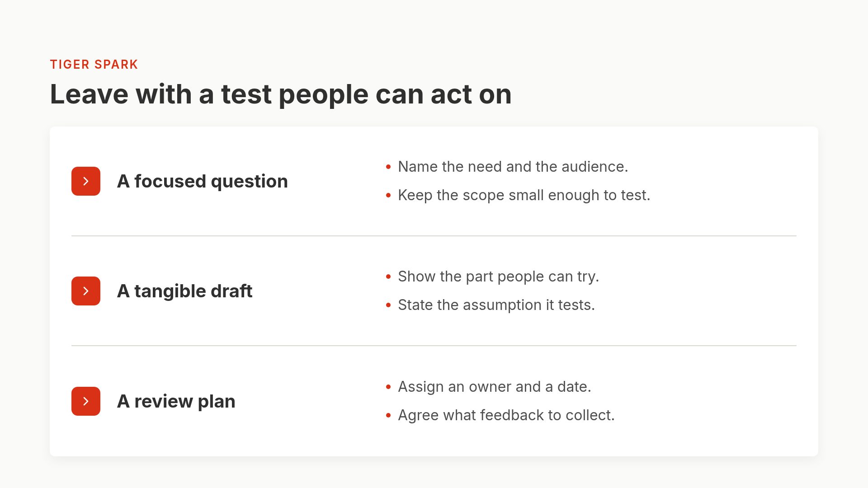The image size is (868, 488).
Task: Select the heading A tangible draft
Action: point(185,291)
